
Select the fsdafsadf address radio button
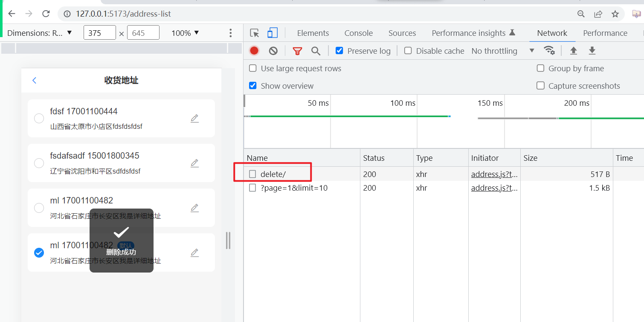39,163
